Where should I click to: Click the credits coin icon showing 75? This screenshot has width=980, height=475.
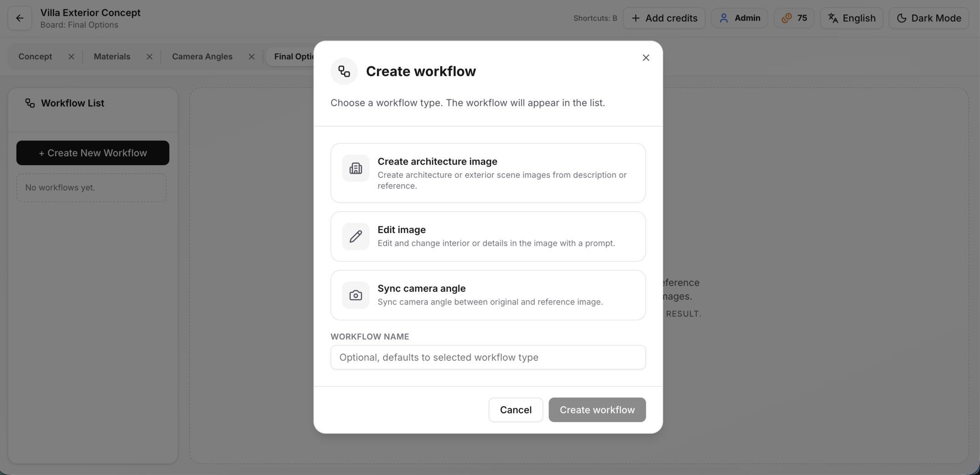(787, 18)
